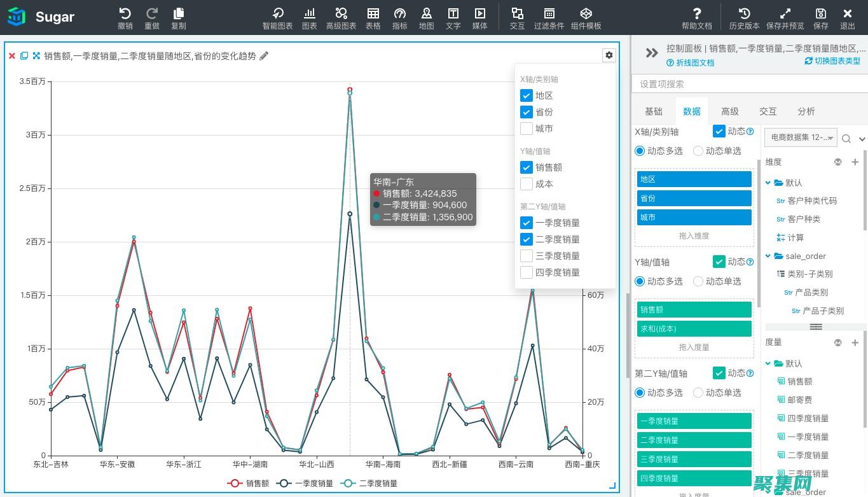Collapse the control panel with double-arrow
Screen dimensions: 868x497
(x=651, y=53)
